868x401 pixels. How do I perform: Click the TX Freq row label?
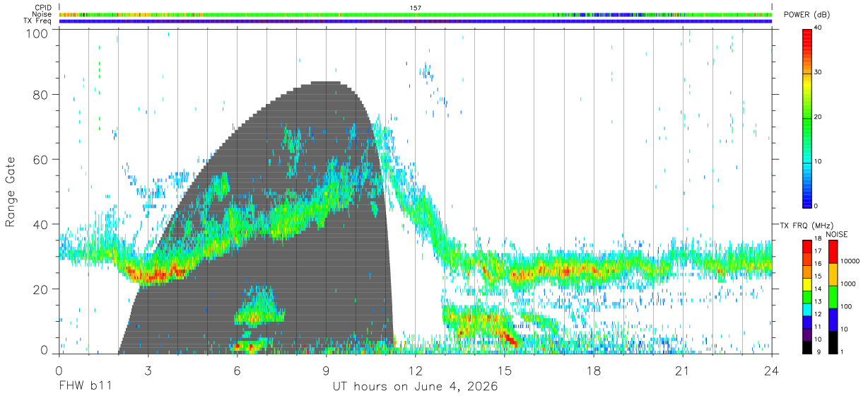pyautogui.click(x=38, y=21)
